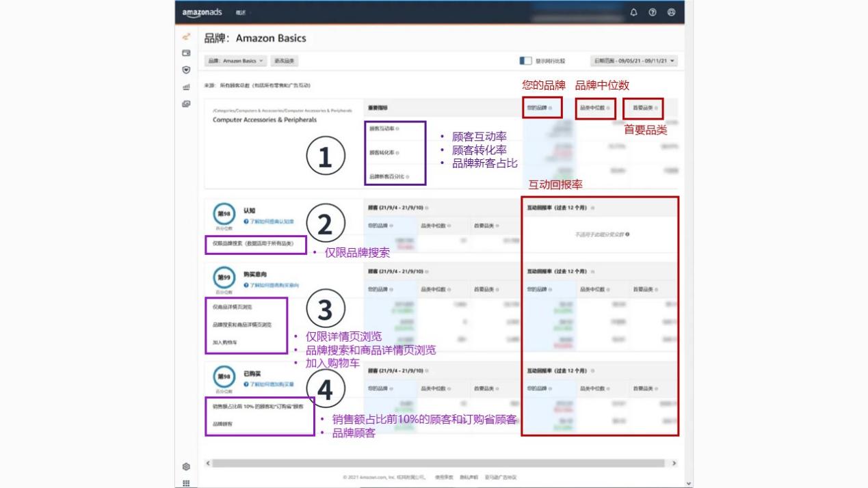868x488 pixels.
Task: Toggle the 显示同行比较 switch
Action: 525,61
